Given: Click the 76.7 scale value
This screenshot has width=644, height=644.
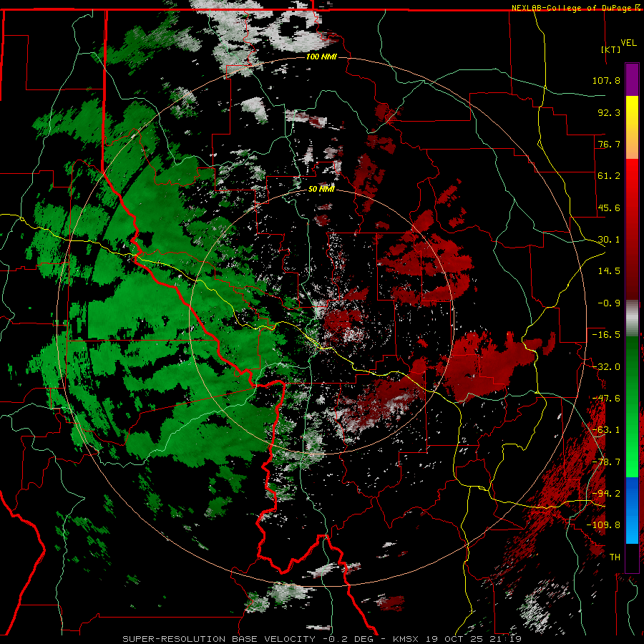Looking at the screenshot, I should [x=609, y=144].
